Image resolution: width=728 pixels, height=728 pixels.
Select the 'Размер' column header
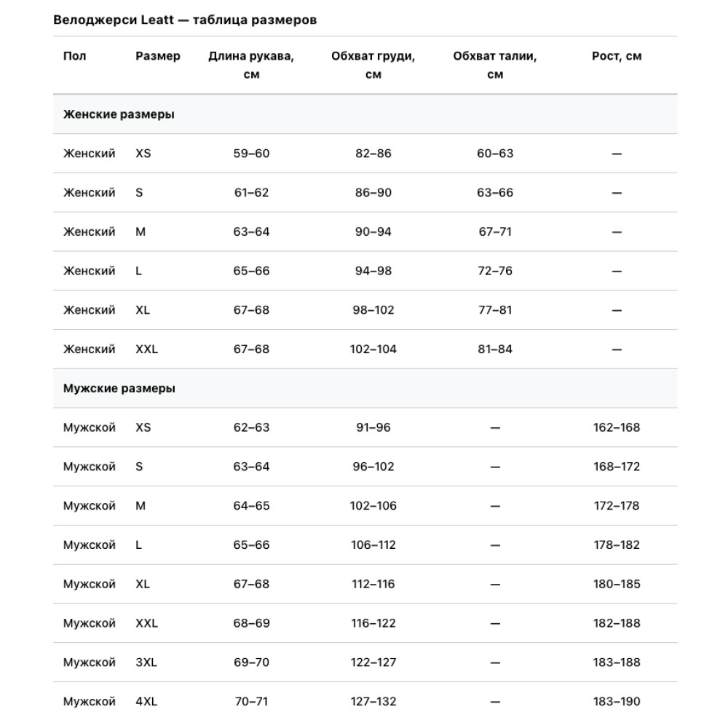point(158,56)
